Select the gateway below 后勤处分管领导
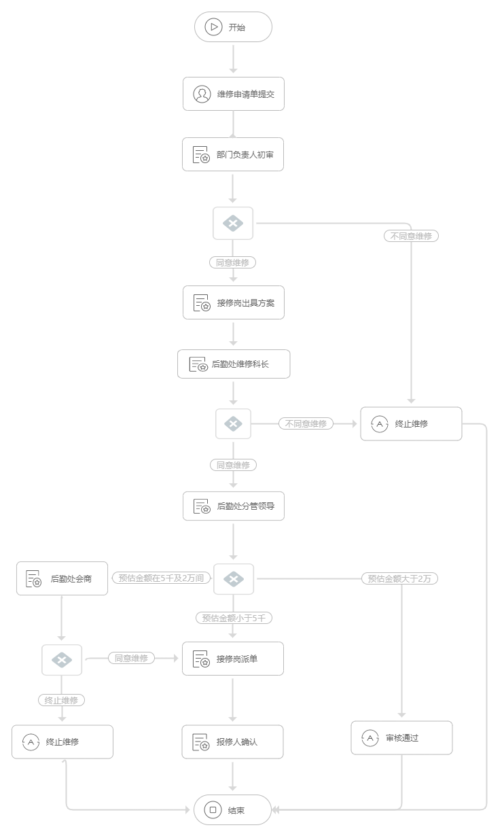 click(x=234, y=579)
